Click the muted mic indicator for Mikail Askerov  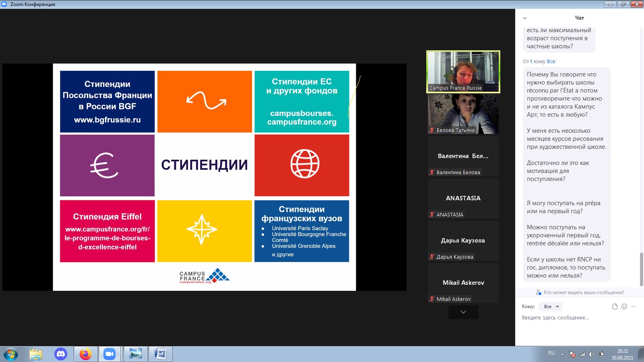pyautogui.click(x=432, y=299)
